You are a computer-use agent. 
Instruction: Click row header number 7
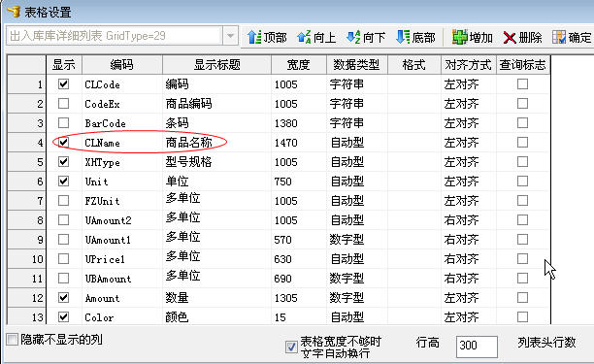[x=26, y=200]
